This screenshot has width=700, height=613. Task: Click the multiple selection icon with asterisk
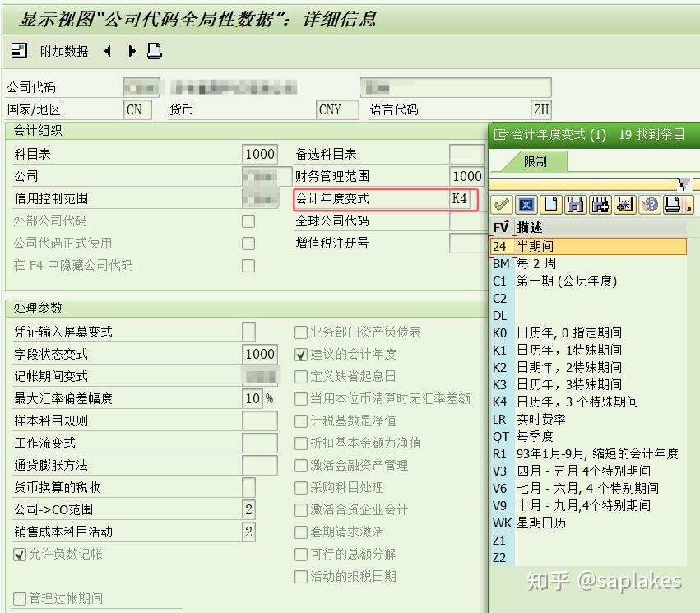[x=626, y=204]
